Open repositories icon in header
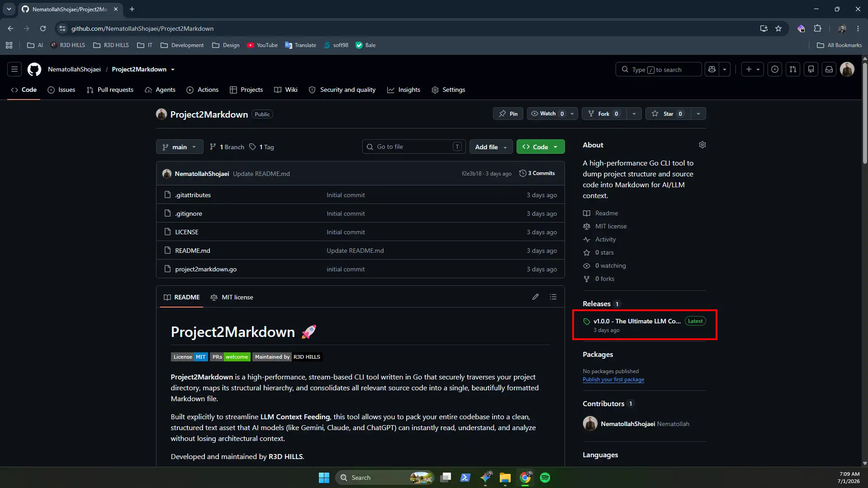 click(x=811, y=69)
